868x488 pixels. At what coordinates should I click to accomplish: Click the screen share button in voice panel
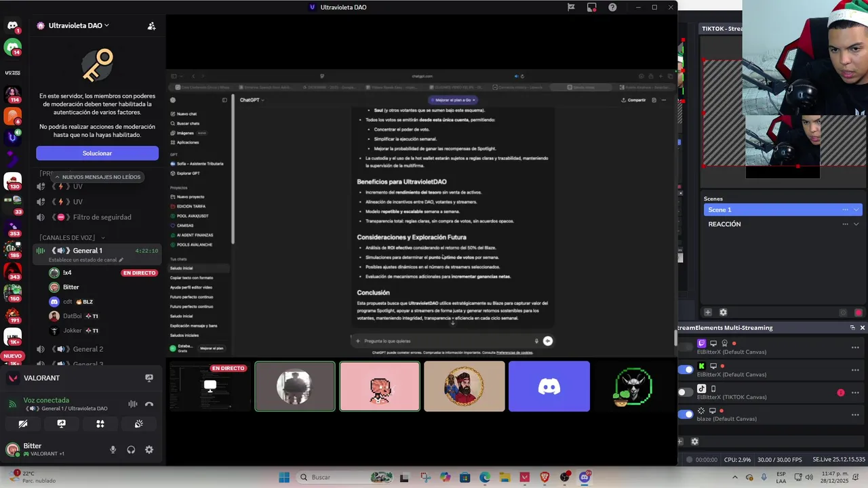click(x=62, y=424)
